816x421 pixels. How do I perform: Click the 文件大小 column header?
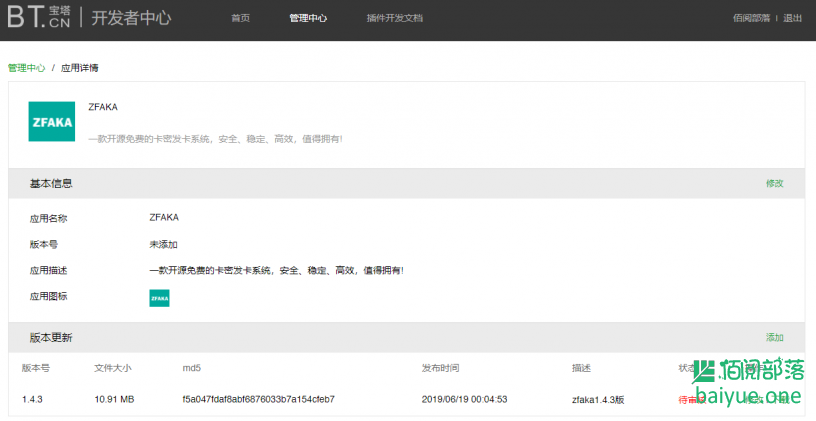113,368
